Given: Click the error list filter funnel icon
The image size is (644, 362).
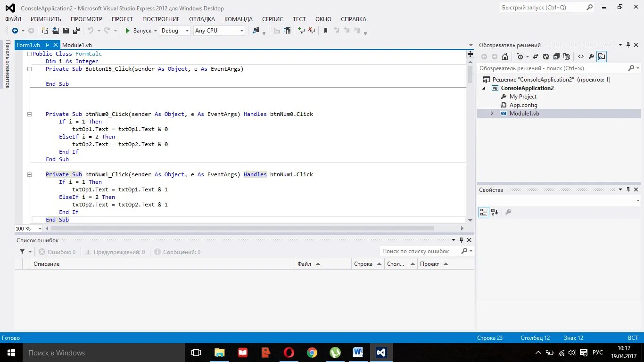Looking at the screenshot, I should [22, 252].
